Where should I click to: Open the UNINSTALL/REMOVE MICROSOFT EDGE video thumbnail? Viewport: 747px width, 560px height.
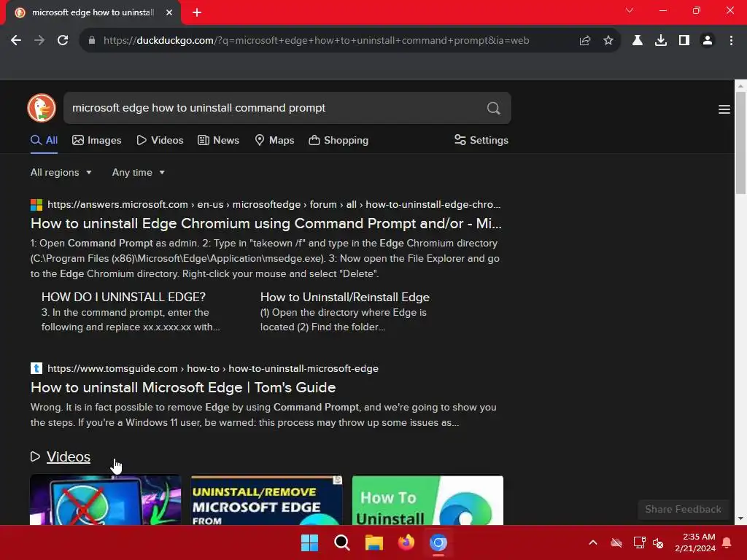tap(266, 500)
